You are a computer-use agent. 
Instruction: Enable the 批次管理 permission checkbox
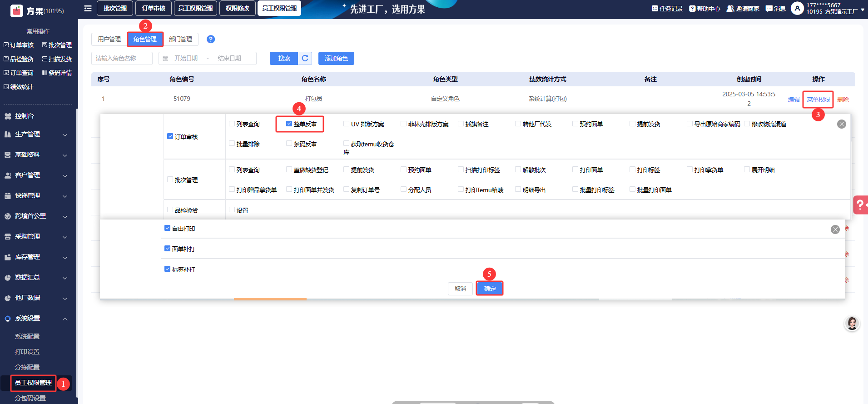pos(170,180)
